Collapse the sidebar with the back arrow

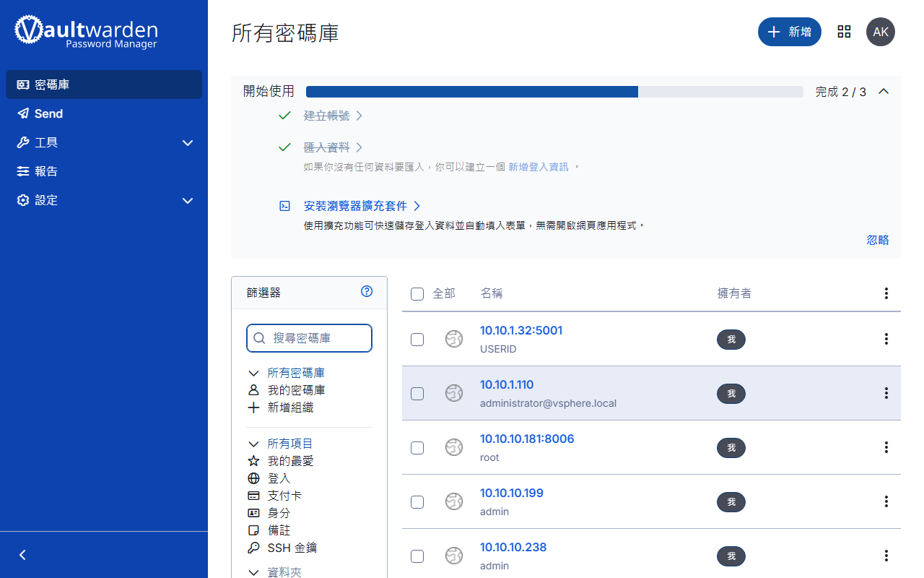(x=22, y=555)
